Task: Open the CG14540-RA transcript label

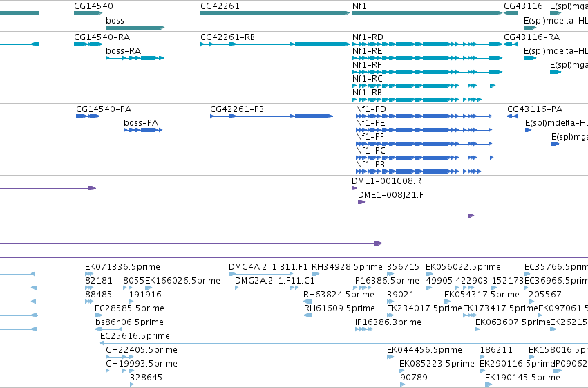Action: pos(102,37)
